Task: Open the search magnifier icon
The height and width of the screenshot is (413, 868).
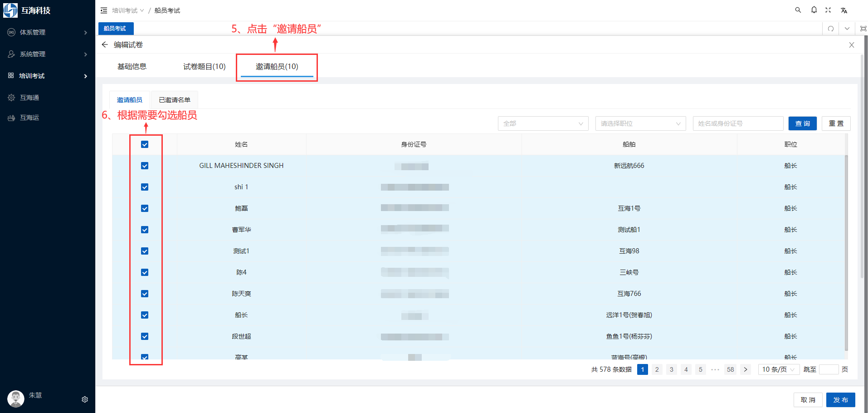Action: click(798, 10)
